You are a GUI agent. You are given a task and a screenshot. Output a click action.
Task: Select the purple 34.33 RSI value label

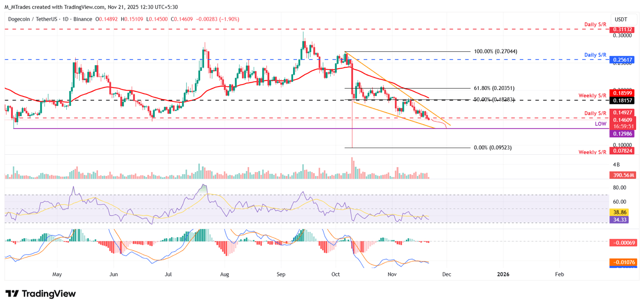click(x=620, y=219)
